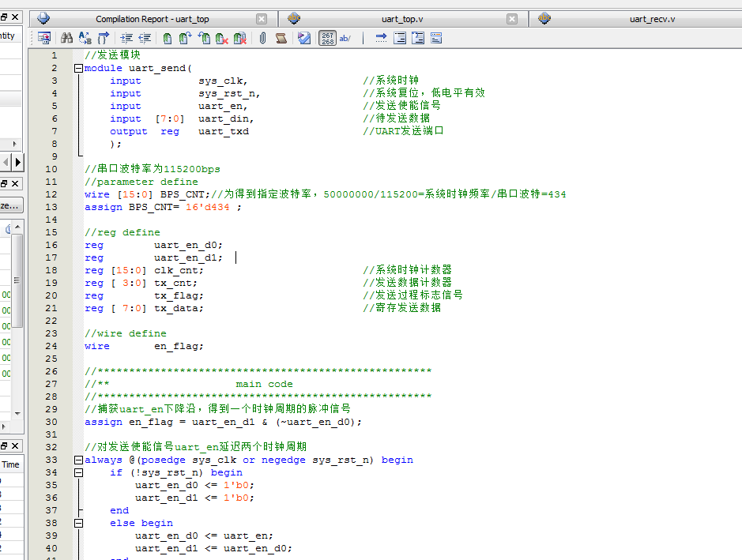Switch to Compilation Report - uart_top tab
Image resolution: width=742 pixels, height=560 pixels.
pos(153,19)
